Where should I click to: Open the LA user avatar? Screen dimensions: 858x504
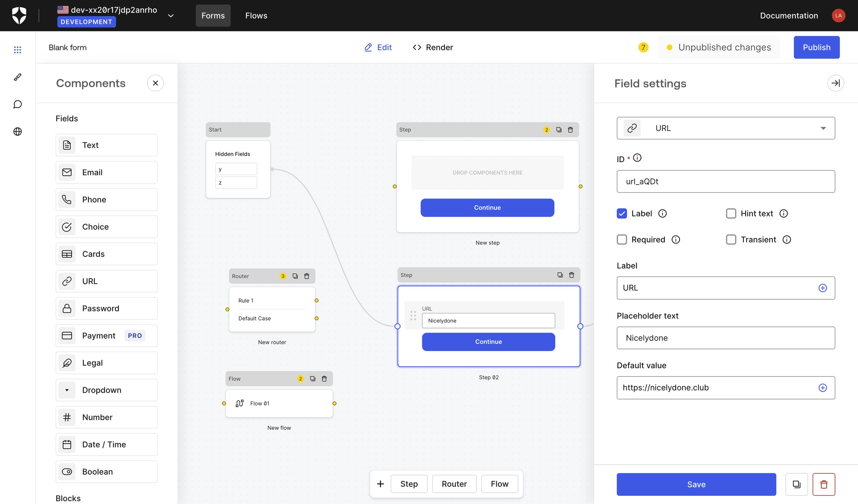pos(838,15)
